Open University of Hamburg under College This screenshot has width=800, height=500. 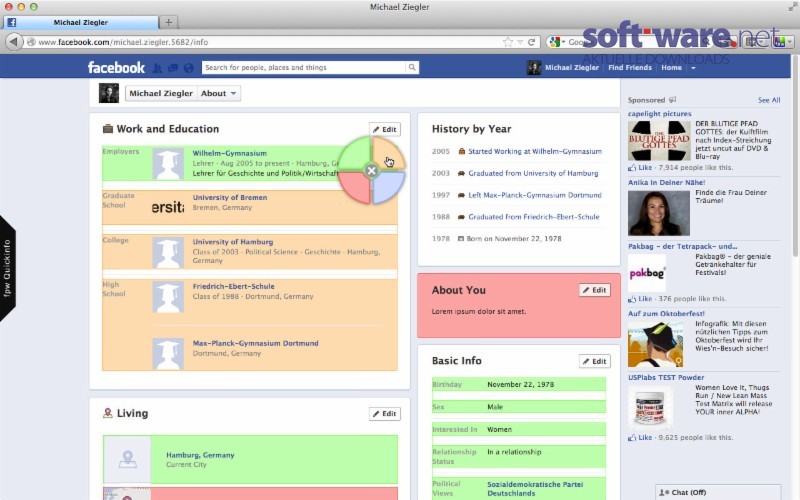tap(233, 242)
